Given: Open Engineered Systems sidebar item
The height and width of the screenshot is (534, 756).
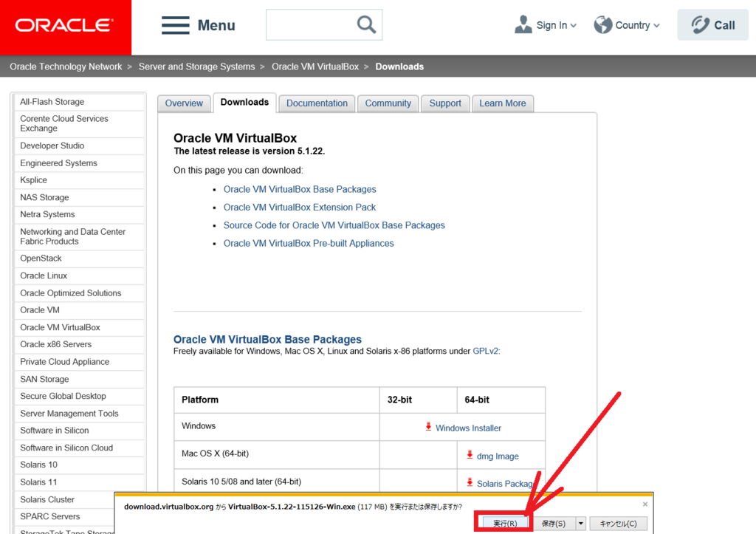Looking at the screenshot, I should 58,163.
